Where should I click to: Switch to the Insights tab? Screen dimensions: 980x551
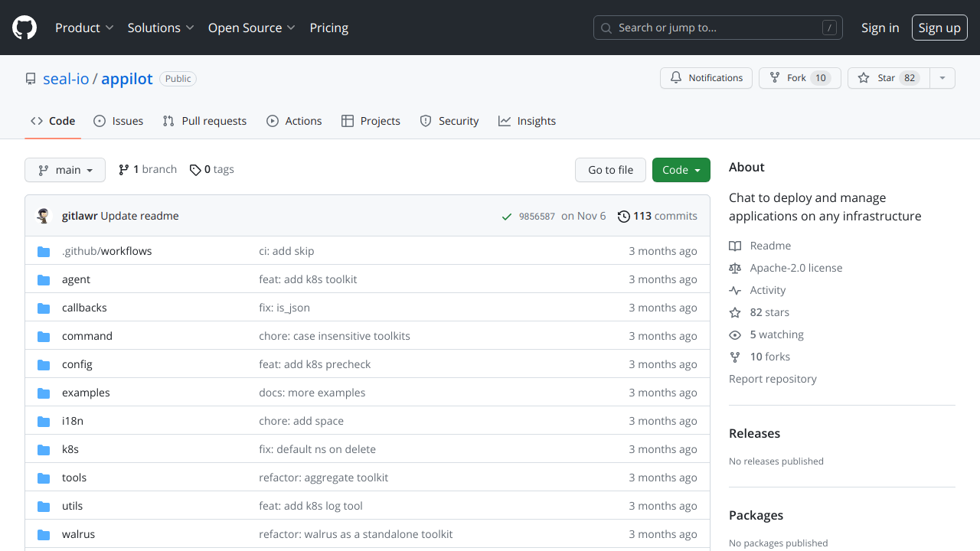[527, 121]
